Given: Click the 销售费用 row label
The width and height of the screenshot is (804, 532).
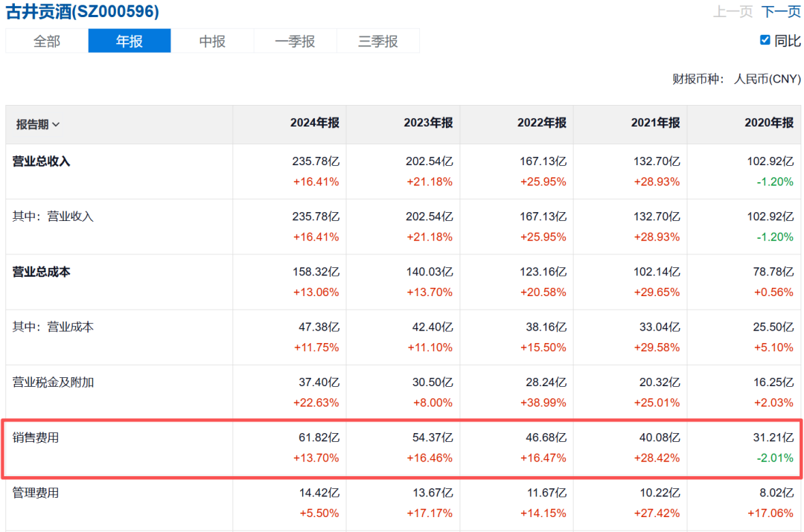Looking at the screenshot, I should point(36,438).
